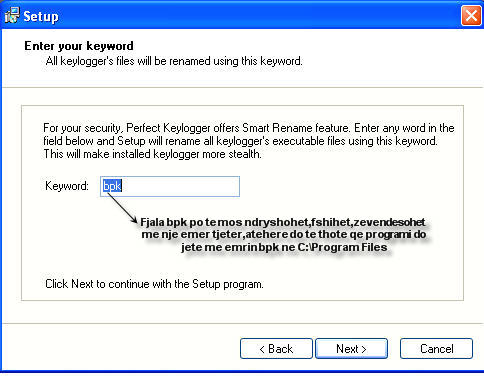
Task: Cancel the Setup wizard
Action: point(436,349)
